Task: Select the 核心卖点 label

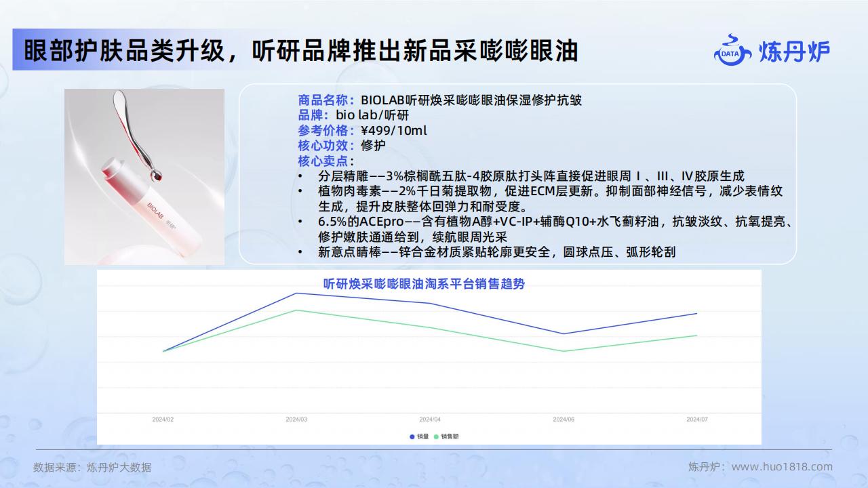Action: tap(326, 161)
